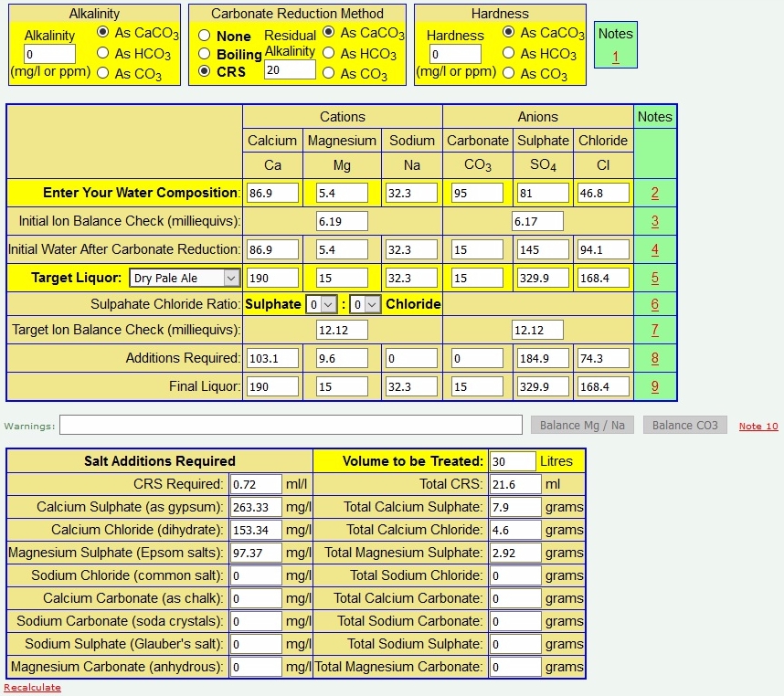Select Residual Alkalinity As CO3 option
The height and width of the screenshot is (696, 784).
pos(329,73)
